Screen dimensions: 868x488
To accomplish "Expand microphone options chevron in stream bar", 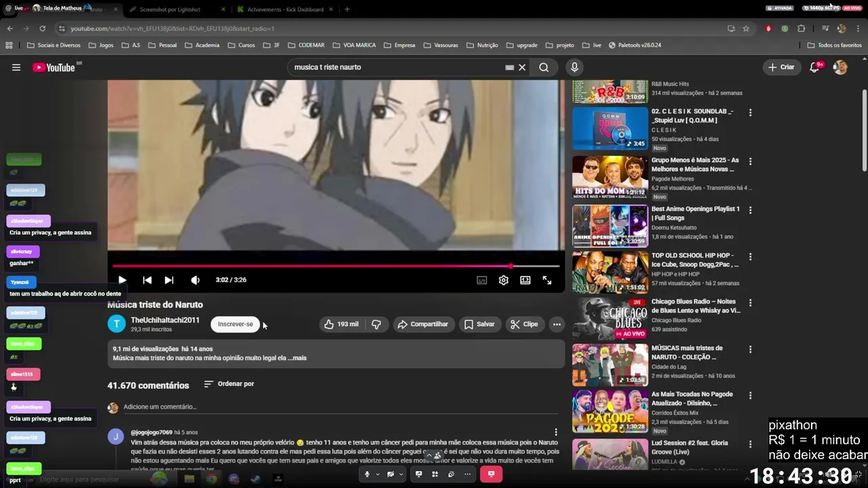I will pyautogui.click(x=377, y=474).
